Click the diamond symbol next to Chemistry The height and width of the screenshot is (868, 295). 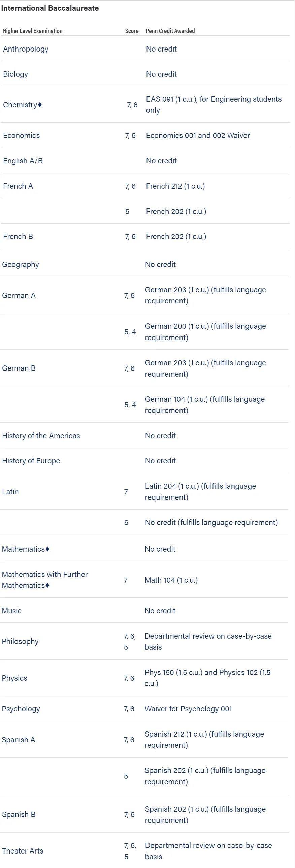pos(40,105)
